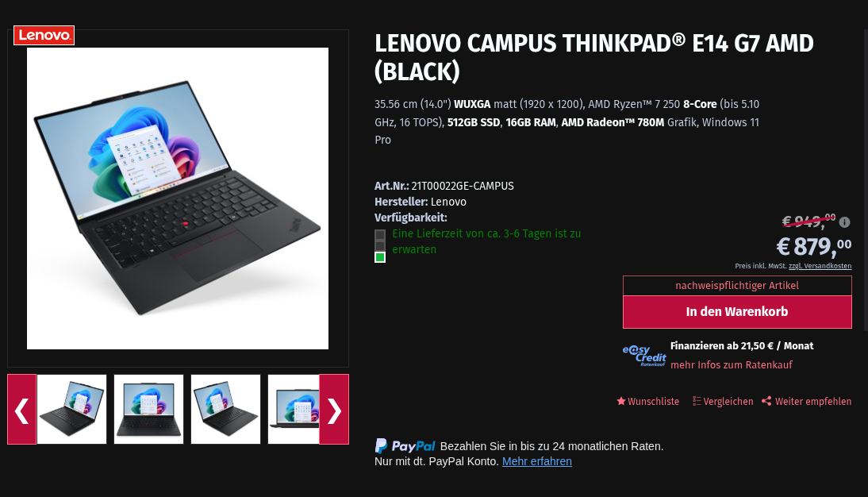Click the PayPal logo
The image size is (868, 497).
[405, 446]
